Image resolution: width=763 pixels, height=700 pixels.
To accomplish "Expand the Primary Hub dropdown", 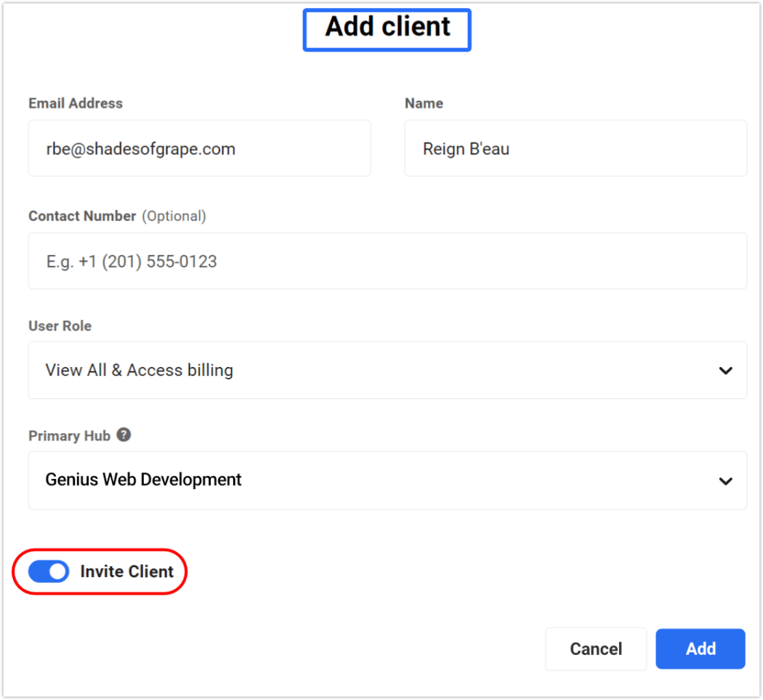I will [x=387, y=480].
